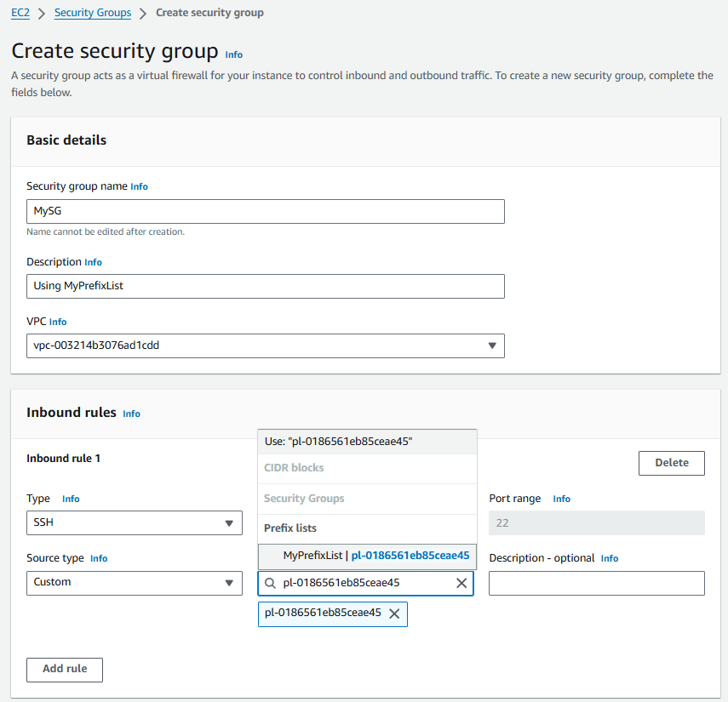The image size is (728, 702).
Task: Open Info beside Security group name
Action: (139, 186)
